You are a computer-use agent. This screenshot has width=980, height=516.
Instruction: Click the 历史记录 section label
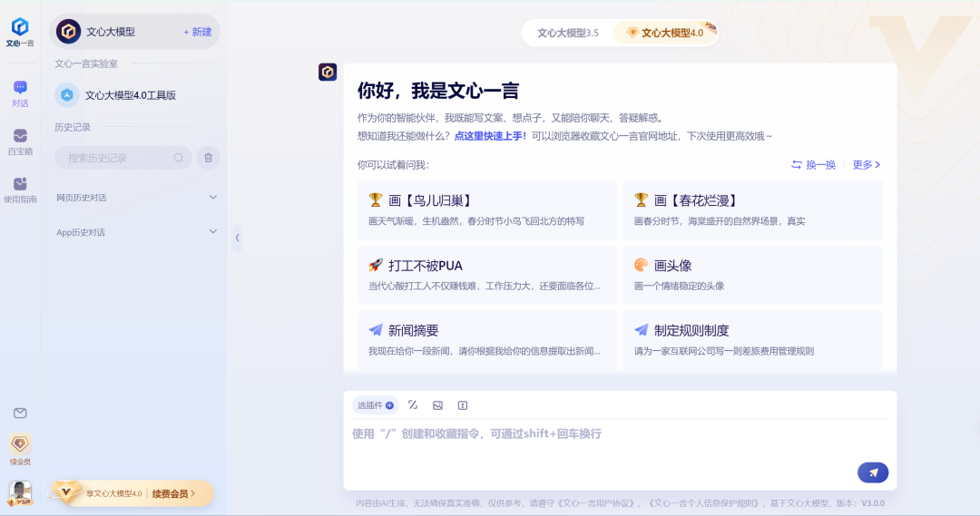[x=73, y=128]
